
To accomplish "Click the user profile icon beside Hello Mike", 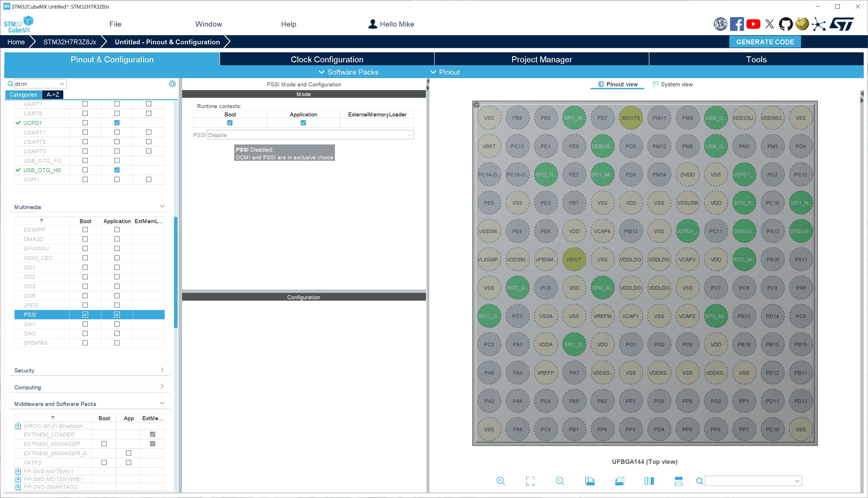I will tap(372, 24).
